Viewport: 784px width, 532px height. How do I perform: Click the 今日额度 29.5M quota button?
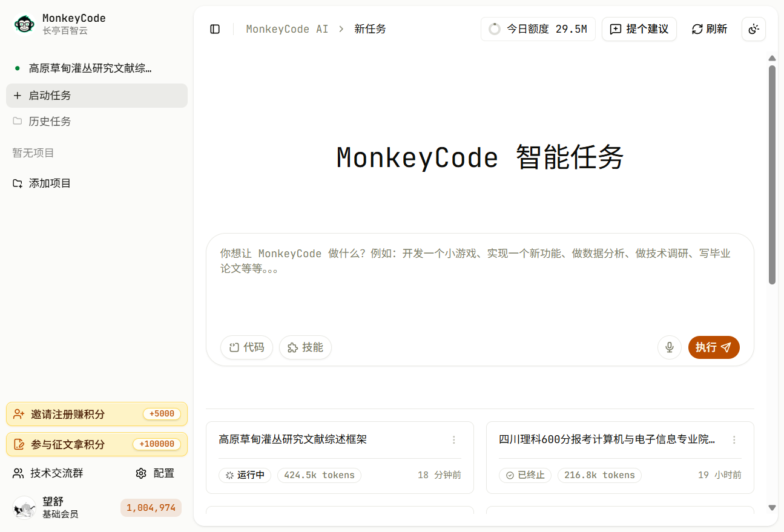tap(538, 29)
